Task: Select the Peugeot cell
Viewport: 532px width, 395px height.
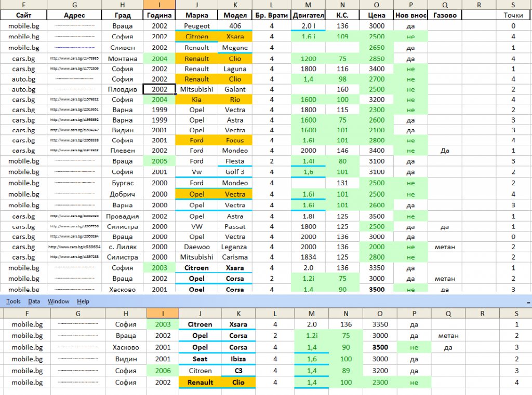Action: coord(197,25)
